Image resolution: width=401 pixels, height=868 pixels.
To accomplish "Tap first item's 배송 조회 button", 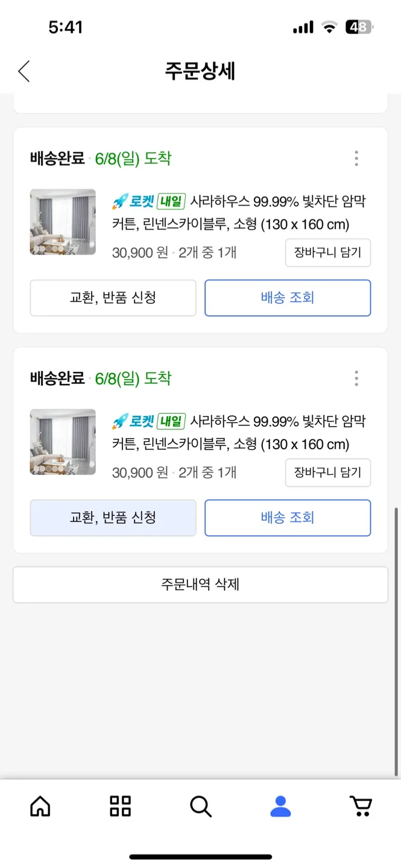I will [288, 298].
